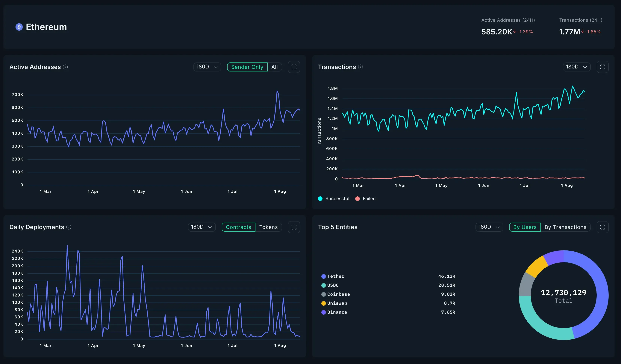Expand Active Addresses chart to fullscreen
This screenshot has height=364, width=621.
click(x=294, y=67)
